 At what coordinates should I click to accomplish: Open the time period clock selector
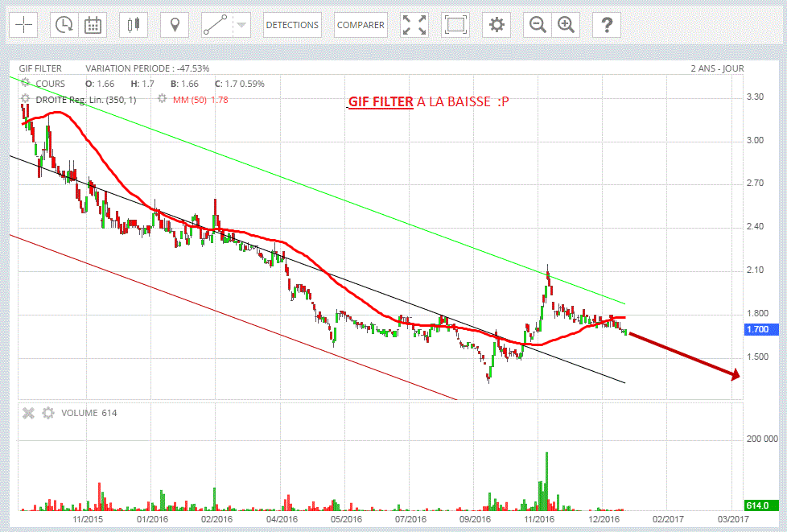(64, 25)
